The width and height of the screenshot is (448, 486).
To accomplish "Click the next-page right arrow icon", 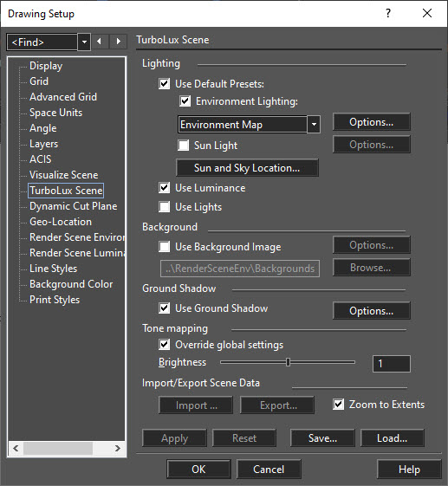I will pos(118,42).
